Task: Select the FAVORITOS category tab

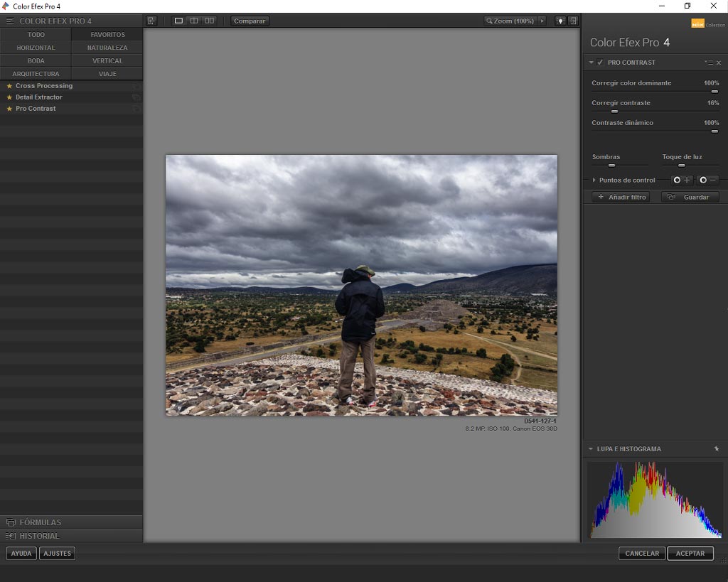Action: coord(107,34)
